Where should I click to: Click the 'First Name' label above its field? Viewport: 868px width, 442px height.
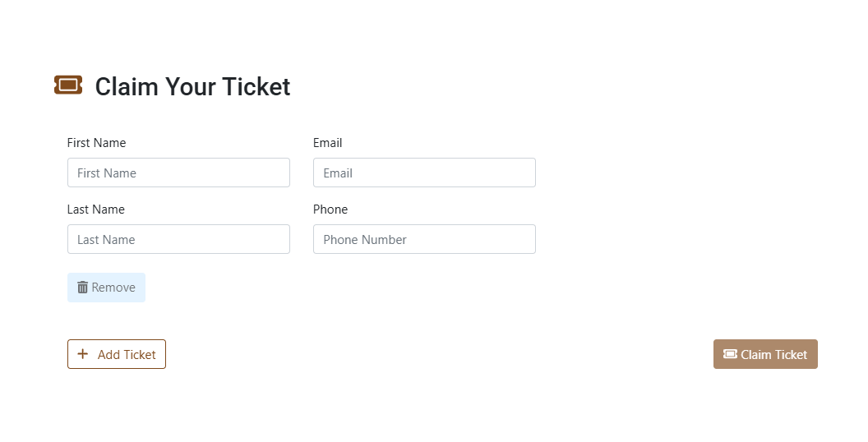(97, 143)
